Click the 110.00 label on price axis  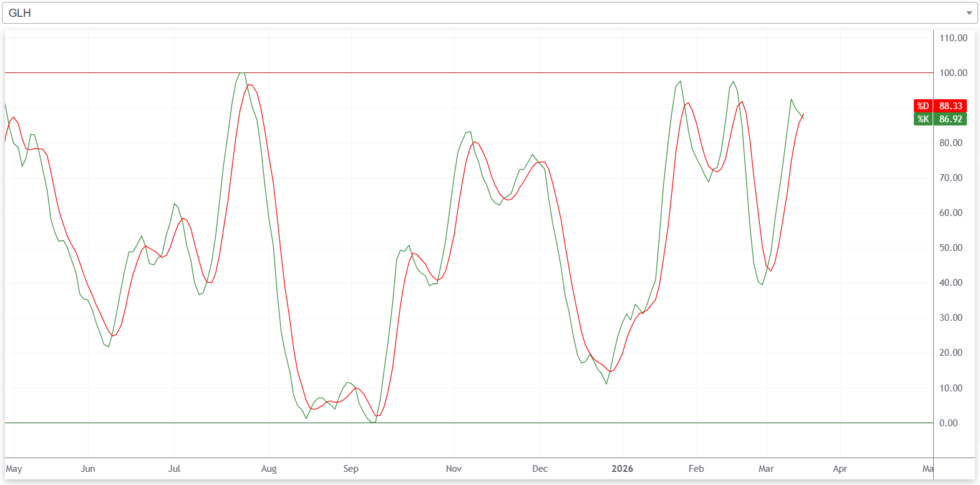tap(953, 38)
